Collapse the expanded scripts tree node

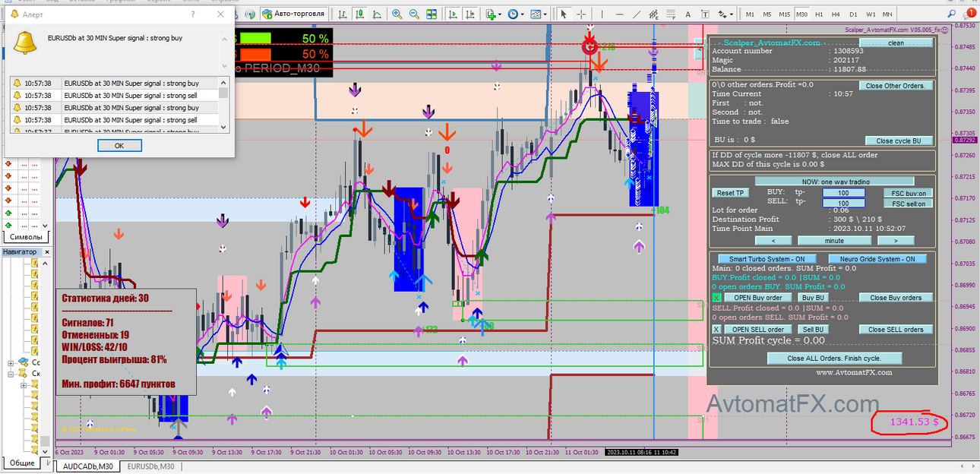(x=11, y=374)
